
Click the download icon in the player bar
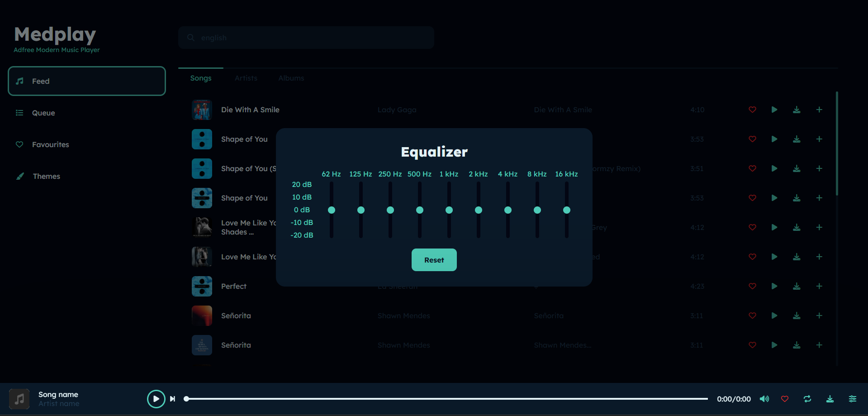tap(830, 399)
